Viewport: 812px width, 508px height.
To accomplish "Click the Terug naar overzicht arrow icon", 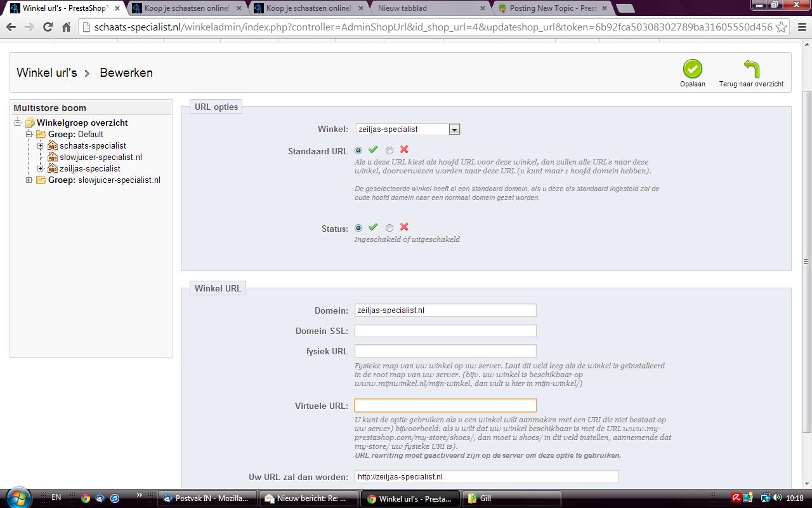I will tap(751, 69).
